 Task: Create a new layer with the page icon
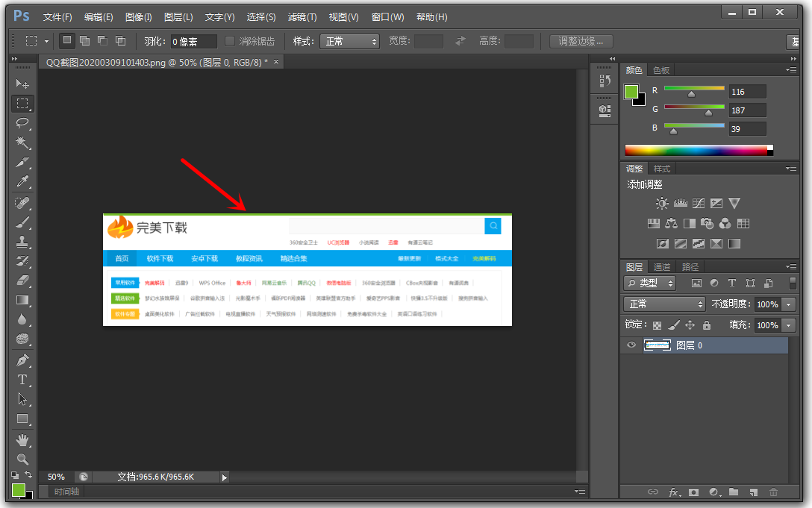[754, 492]
